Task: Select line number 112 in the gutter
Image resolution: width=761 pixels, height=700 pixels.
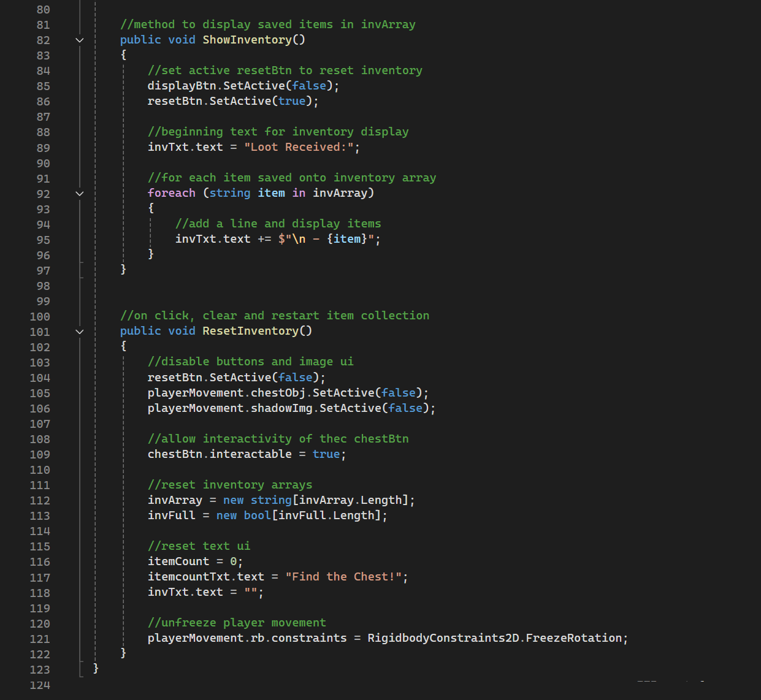Action: tap(40, 501)
